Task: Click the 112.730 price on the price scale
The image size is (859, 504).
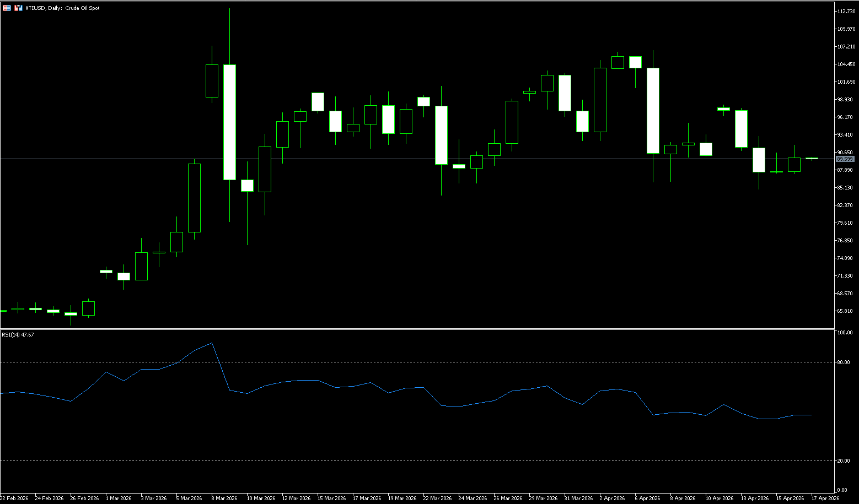Action: click(845, 12)
